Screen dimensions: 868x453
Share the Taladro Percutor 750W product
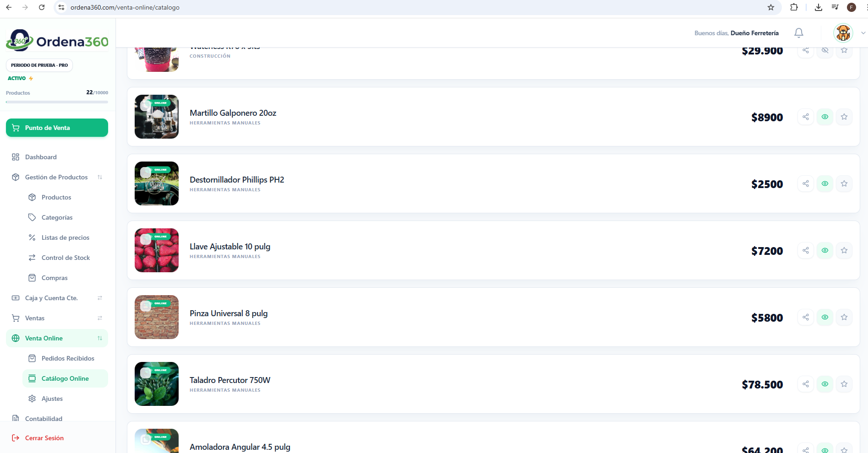coord(806,384)
